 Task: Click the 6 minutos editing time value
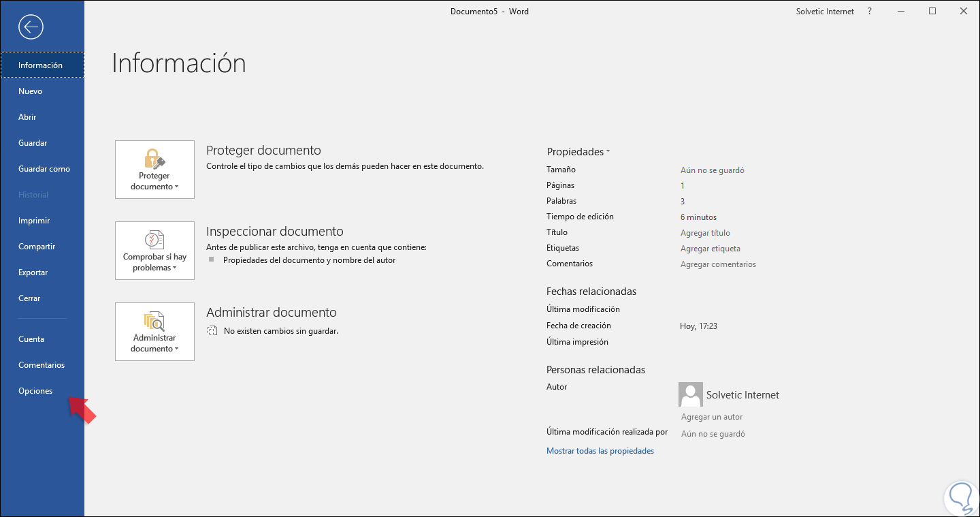pyautogui.click(x=698, y=217)
